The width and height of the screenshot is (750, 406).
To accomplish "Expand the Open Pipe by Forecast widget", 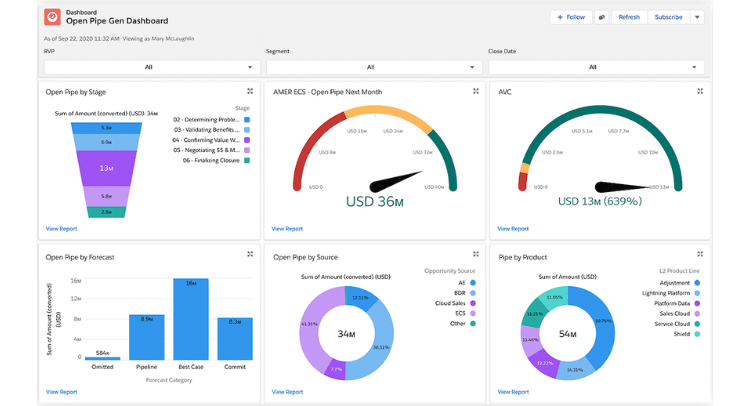I will [x=250, y=254].
